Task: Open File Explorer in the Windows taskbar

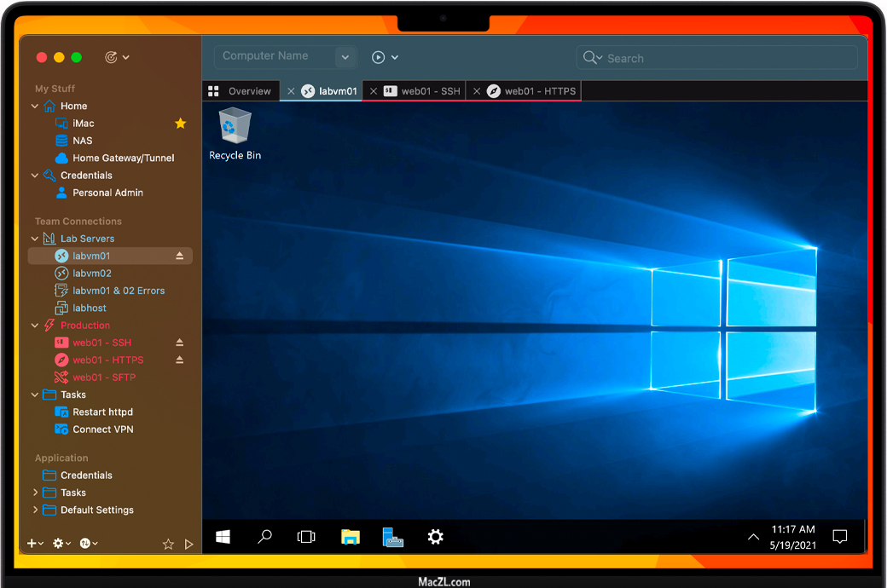Action: (x=350, y=537)
